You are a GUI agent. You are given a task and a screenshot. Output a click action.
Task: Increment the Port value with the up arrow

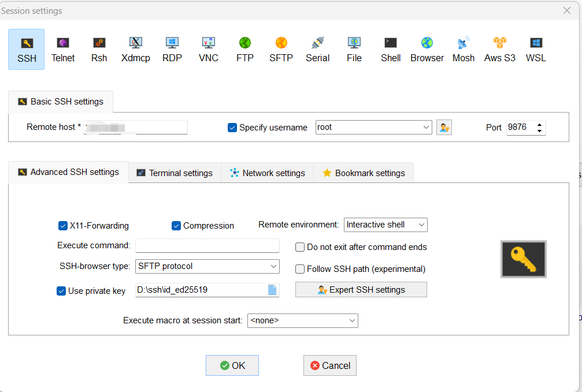[539, 124]
